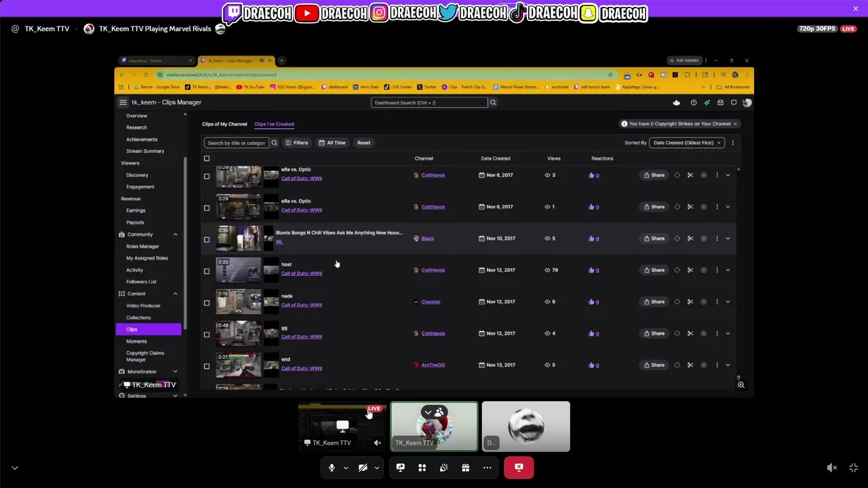Click the clip search magnifier button

pos(274,143)
